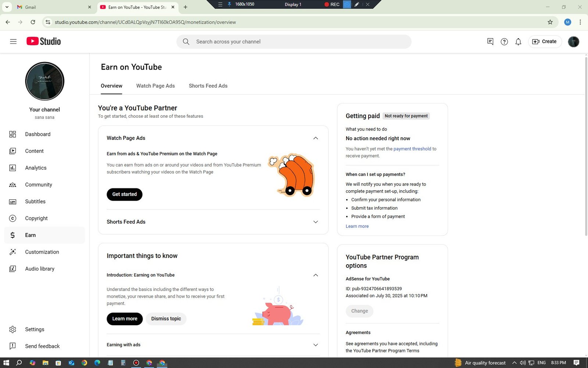Open the hamburger navigation menu
Viewport: 588px width, 368px height.
(x=13, y=42)
